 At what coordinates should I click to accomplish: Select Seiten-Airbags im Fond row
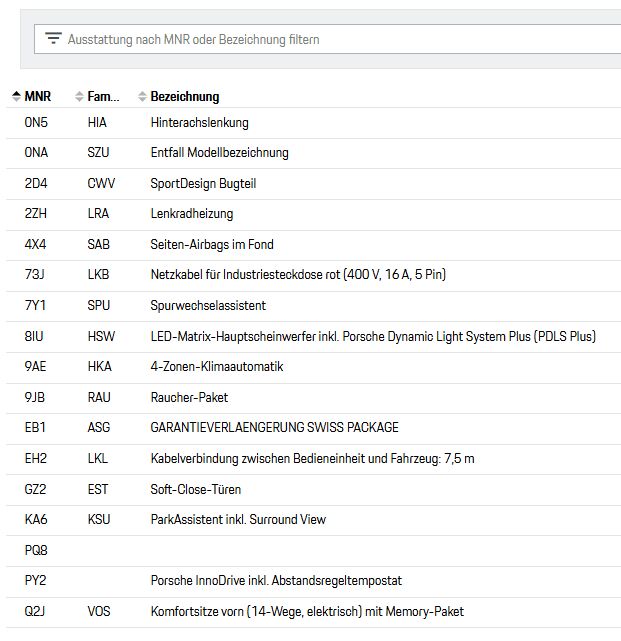(211, 245)
